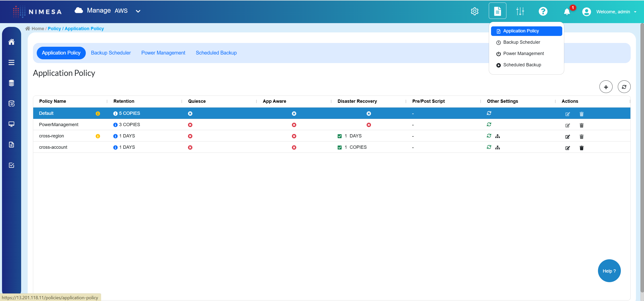This screenshot has height=301, width=644.
Task: Open the settings gear in top bar
Action: (474, 11)
